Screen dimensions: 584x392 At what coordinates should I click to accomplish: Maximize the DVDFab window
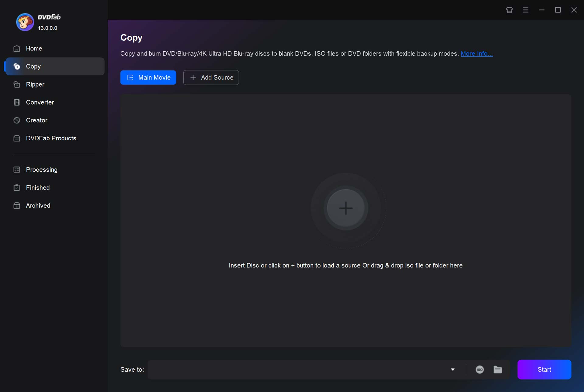[558, 10]
